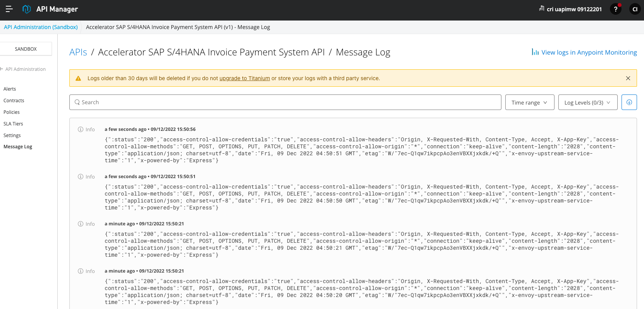Click the organization building icon
Viewport: 644px width, 309px height.
[x=542, y=9]
